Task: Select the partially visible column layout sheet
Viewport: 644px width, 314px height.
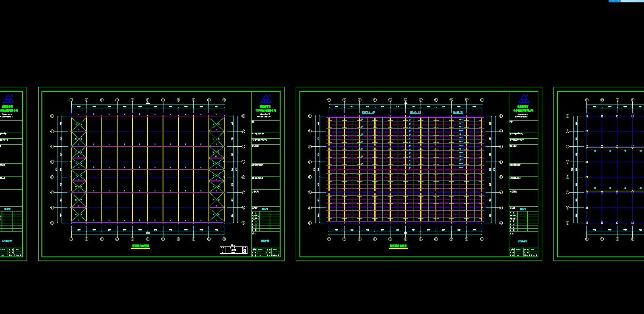Action: tap(599, 174)
